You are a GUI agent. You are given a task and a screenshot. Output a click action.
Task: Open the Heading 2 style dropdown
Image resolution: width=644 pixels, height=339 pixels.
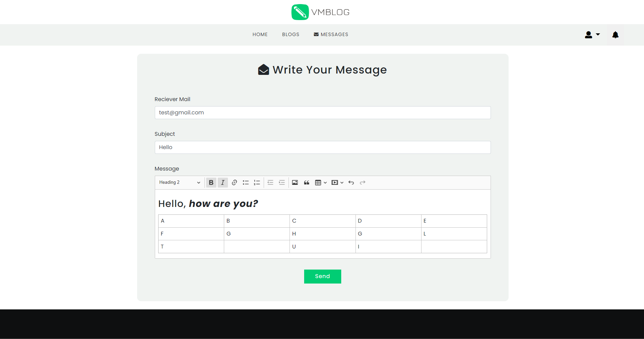click(x=179, y=182)
